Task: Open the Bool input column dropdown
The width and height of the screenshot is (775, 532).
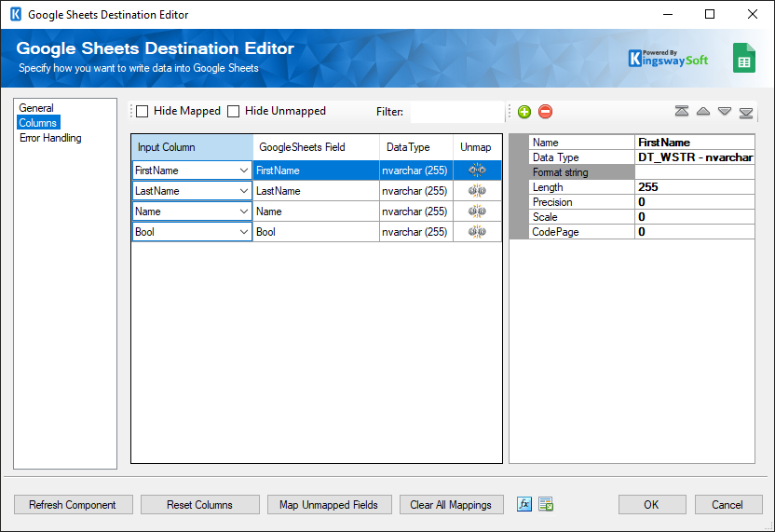Action: coord(244,232)
